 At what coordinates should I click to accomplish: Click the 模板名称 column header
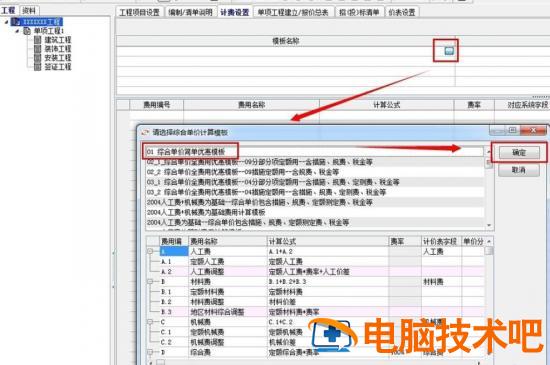[286, 41]
